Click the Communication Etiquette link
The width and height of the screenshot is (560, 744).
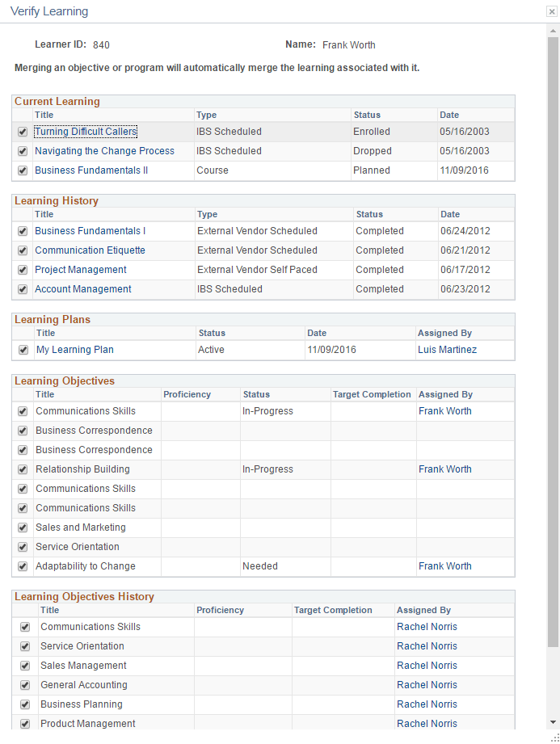click(x=90, y=250)
